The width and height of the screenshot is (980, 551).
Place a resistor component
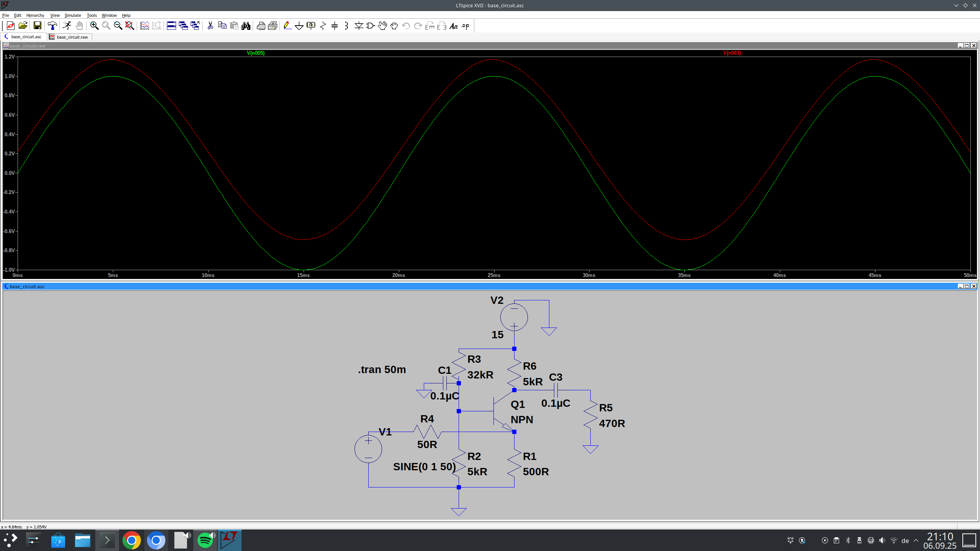pos(323,26)
